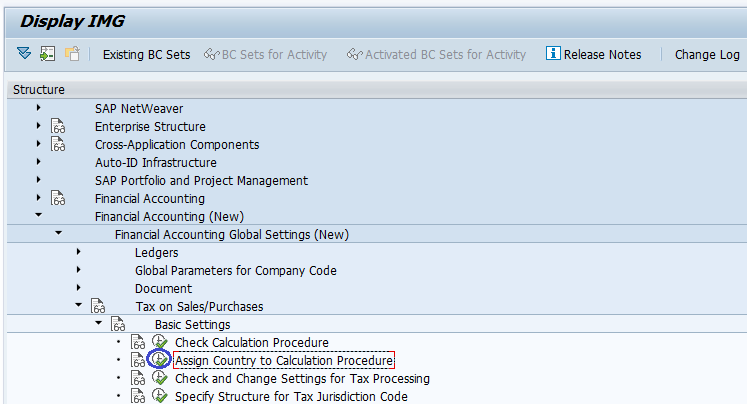Click the position-on-node toolbar icon
The width and height of the screenshot is (747, 404).
pos(48,54)
